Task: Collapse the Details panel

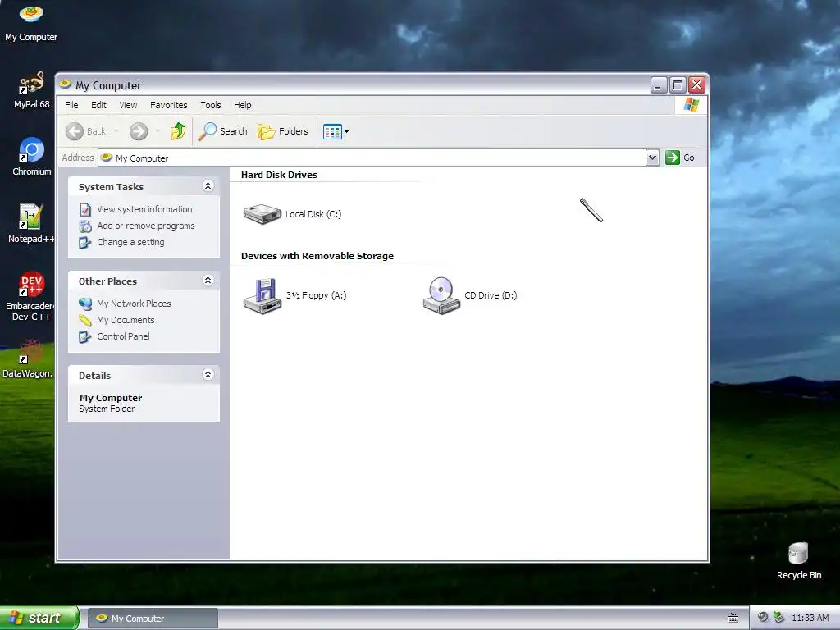Action: coord(208,374)
